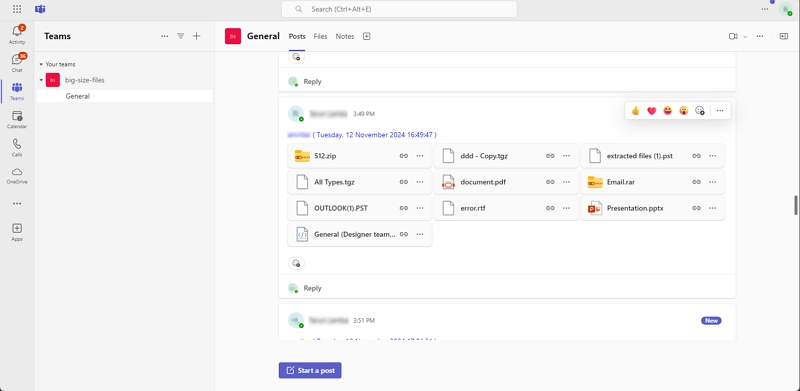Viewport: 800px width, 391px height.
Task: Select Teams in the left rail
Action: [17, 91]
